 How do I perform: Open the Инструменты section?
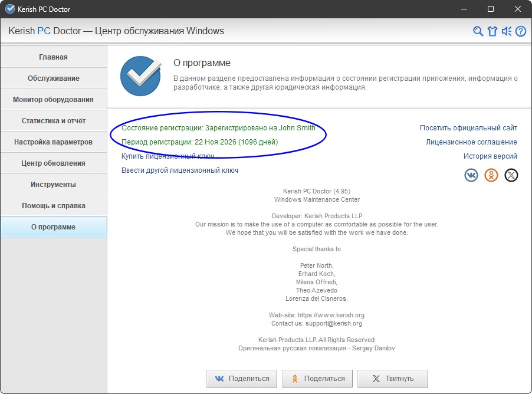pyautogui.click(x=53, y=185)
